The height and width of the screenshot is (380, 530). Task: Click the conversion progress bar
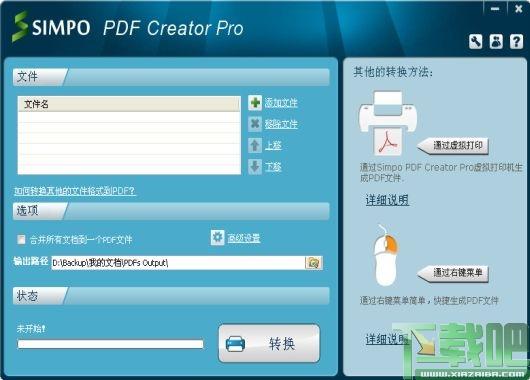click(x=110, y=344)
